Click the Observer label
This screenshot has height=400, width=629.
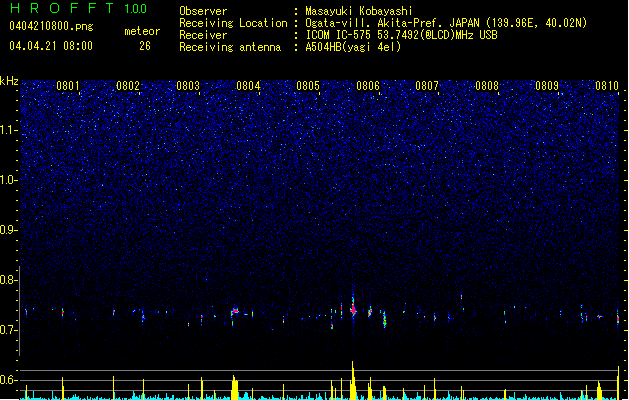pyautogui.click(x=203, y=11)
